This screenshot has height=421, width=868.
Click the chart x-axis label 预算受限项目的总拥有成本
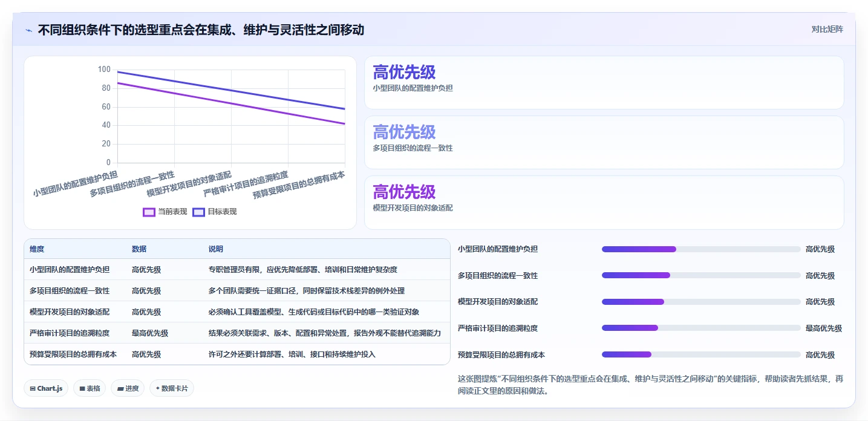point(299,185)
